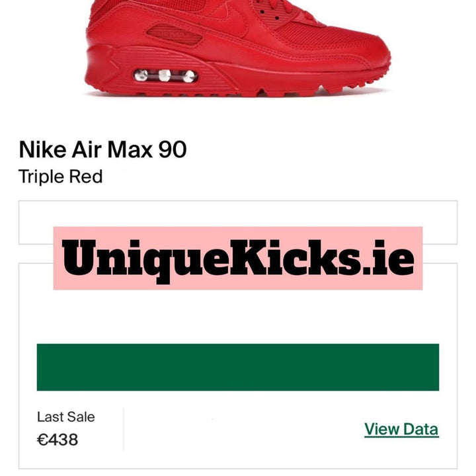This screenshot has height=476, width=476.
Task: Tap the red Air Max 90 shoe image
Action: (x=238, y=48)
